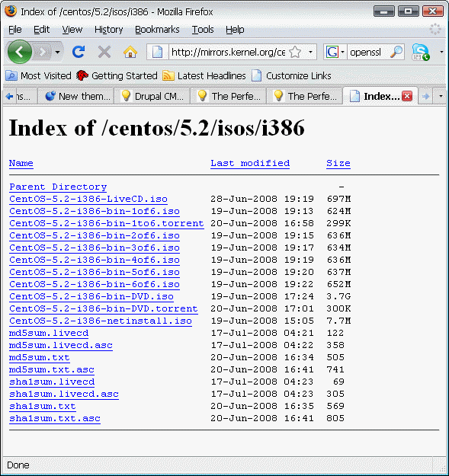Click the search box containing openssl

coord(367,53)
